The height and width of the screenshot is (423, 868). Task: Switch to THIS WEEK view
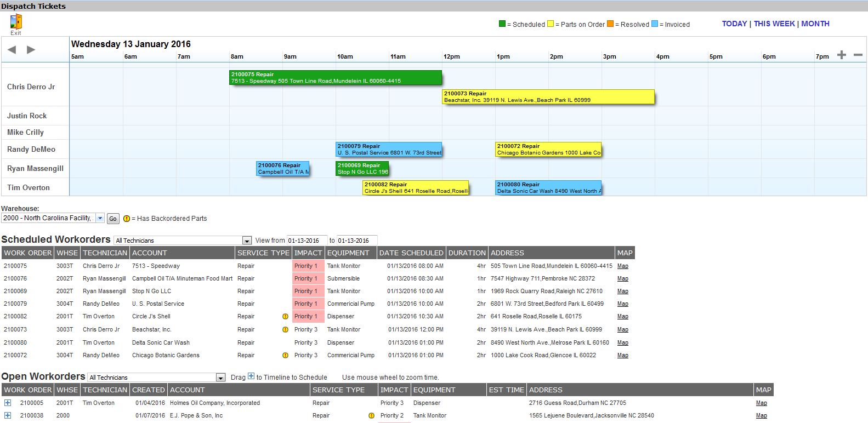774,24
